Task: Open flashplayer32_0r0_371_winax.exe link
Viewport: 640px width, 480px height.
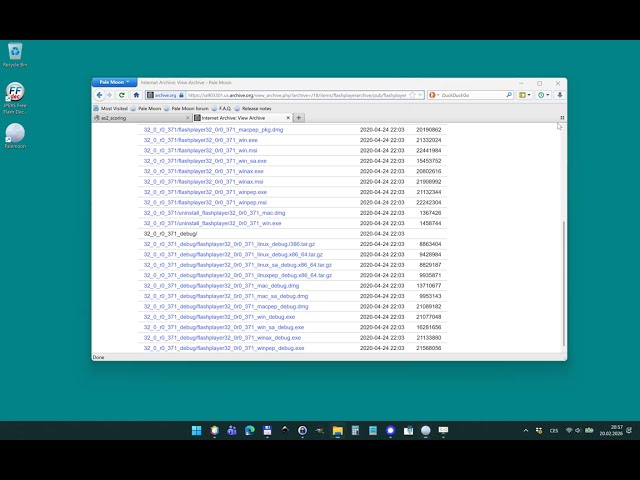Action: tap(203, 171)
